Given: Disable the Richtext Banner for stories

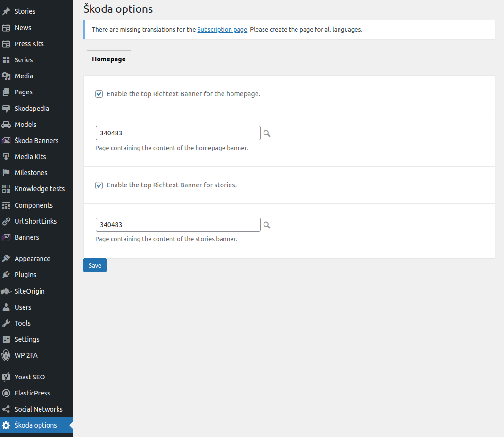Looking at the screenshot, I should pos(99,185).
